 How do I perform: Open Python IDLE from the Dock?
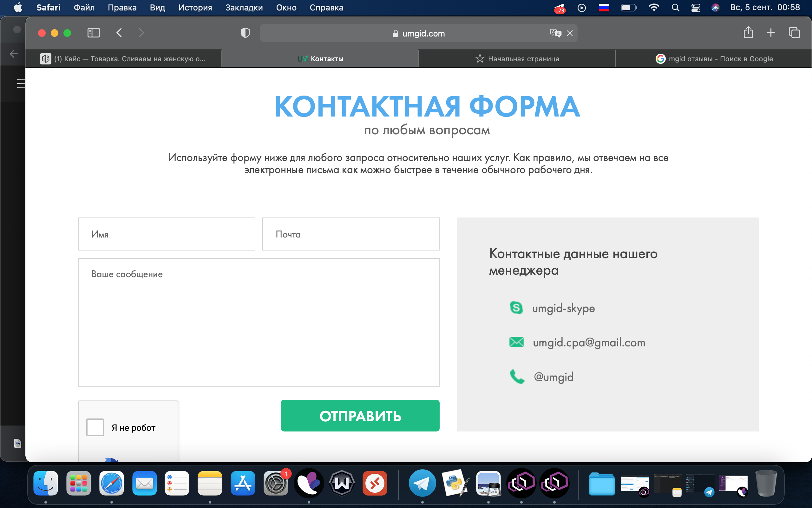coord(455,483)
